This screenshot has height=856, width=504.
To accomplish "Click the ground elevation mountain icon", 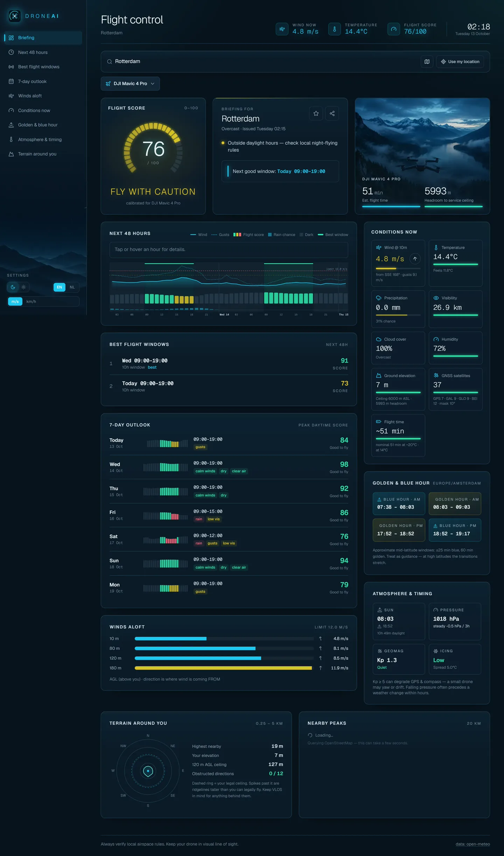I will (x=379, y=376).
